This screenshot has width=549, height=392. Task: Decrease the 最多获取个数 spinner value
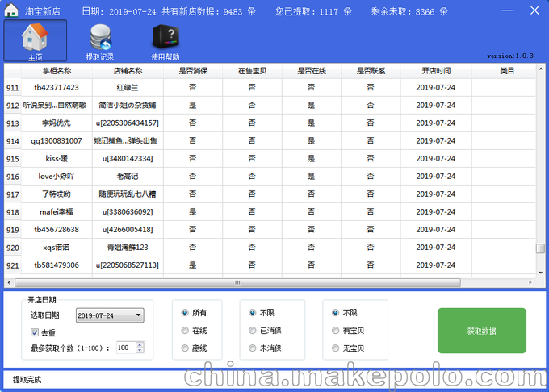(x=140, y=350)
